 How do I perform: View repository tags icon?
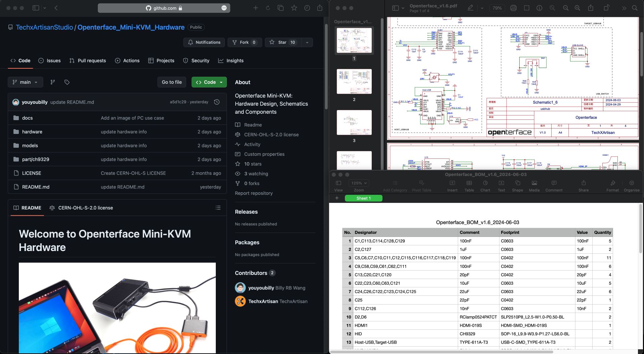pos(67,82)
